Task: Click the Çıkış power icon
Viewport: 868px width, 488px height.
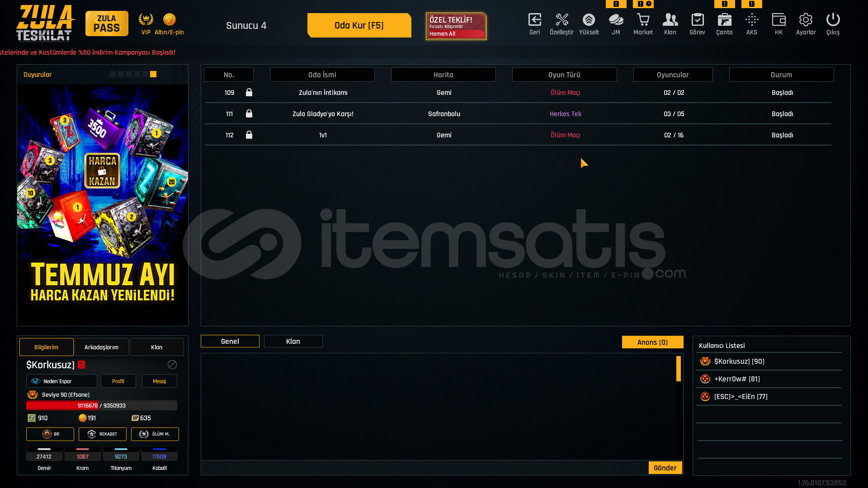Action: click(833, 20)
